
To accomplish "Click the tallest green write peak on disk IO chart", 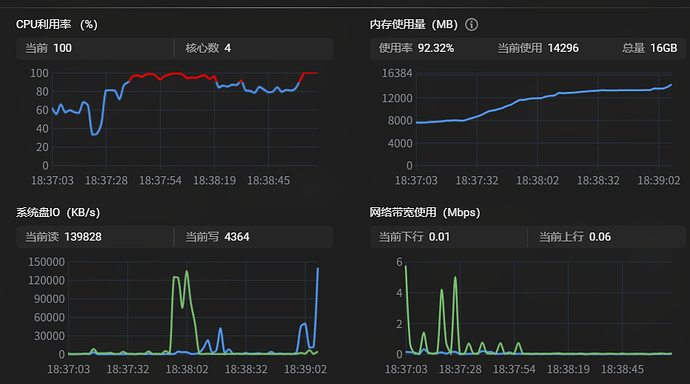I will [x=187, y=271].
